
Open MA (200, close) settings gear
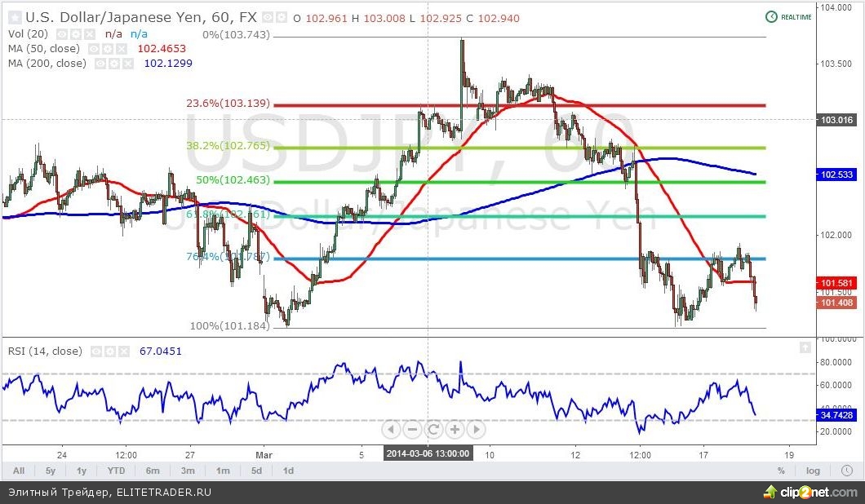pos(114,64)
